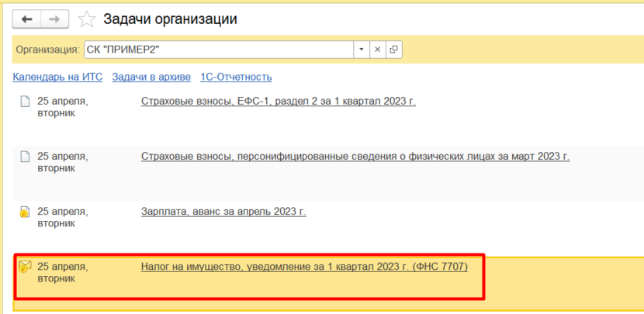Click the document icon beside the ЕФС-1 task
The width and height of the screenshot is (644, 314).
click(25, 102)
